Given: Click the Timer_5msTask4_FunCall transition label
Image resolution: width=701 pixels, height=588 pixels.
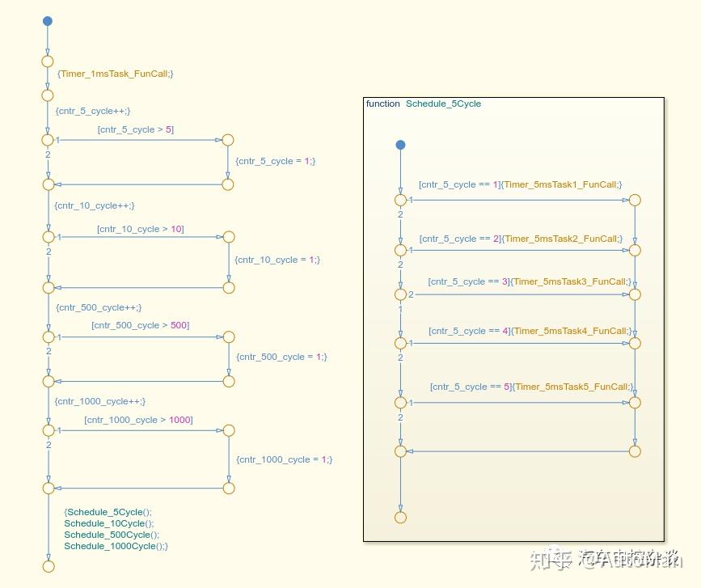Looking at the screenshot, I should click(530, 331).
